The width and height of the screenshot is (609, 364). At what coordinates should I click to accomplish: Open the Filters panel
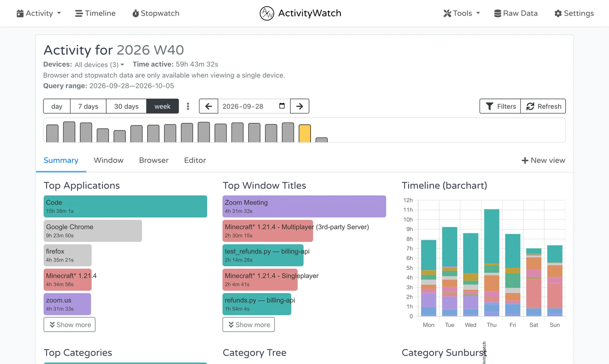pyautogui.click(x=500, y=106)
